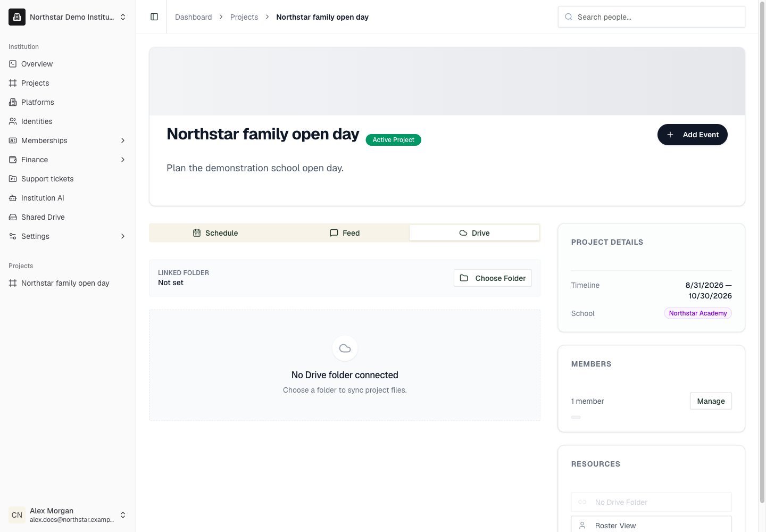The width and height of the screenshot is (766, 532).
Task: Switch to the Schedule tab
Action: [x=215, y=233]
